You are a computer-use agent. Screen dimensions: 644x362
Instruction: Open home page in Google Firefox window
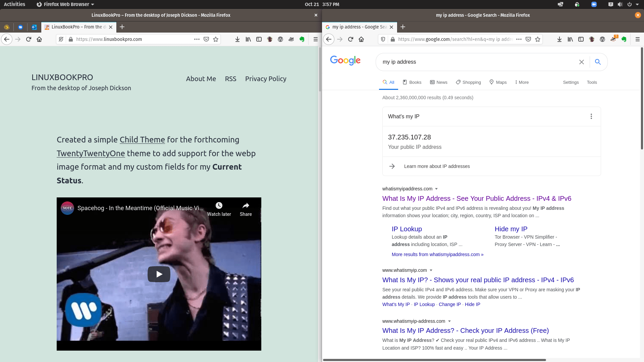click(361, 39)
